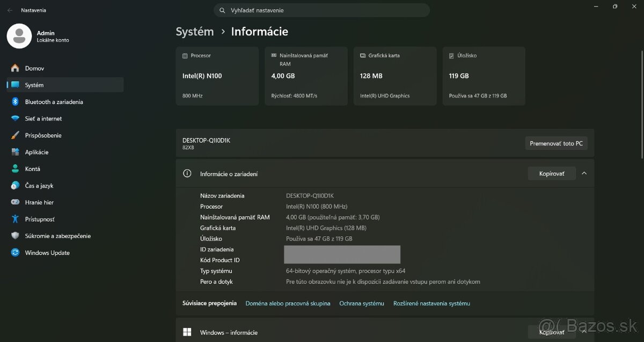This screenshot has height=342, width=644.
Task: Click the Bluetooth icon in sidebar
Action: [x=15, y=102]
